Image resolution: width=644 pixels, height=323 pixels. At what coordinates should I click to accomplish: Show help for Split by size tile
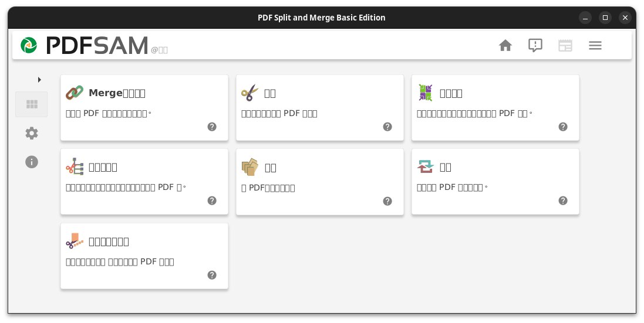(212, 275)
